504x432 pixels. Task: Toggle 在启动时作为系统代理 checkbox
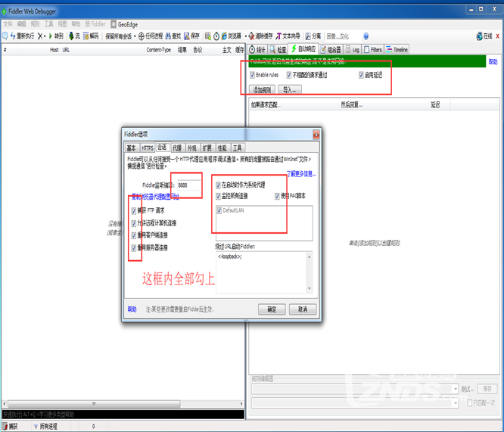[218, 185]
